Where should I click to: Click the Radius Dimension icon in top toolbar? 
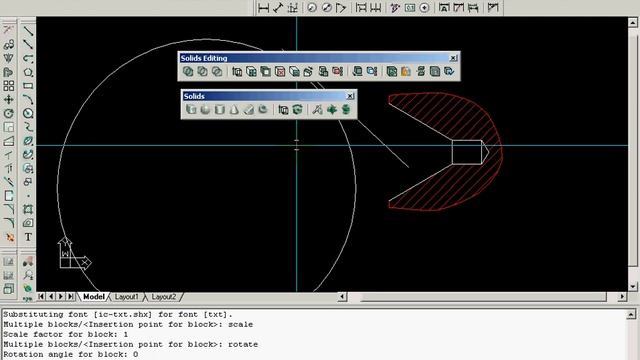coord(312,7)
